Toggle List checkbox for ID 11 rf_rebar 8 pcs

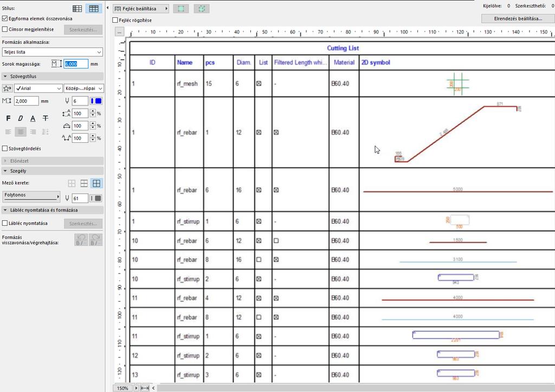click(259, 317)
